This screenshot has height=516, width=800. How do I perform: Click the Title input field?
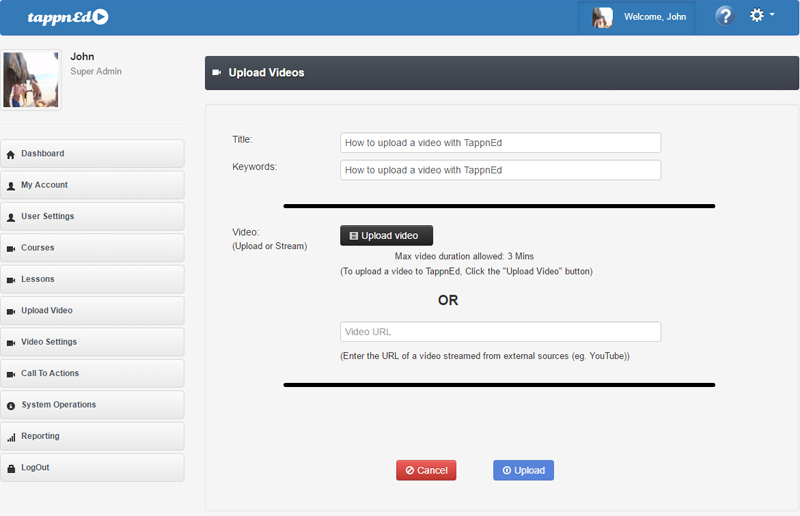click(500, 143)
